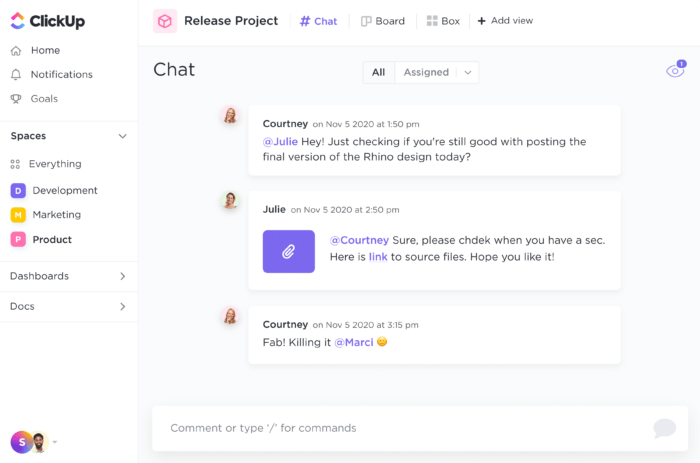700x463 pixels.
Task: Select the Assigned filter toggle
Action: coord(426,72)
